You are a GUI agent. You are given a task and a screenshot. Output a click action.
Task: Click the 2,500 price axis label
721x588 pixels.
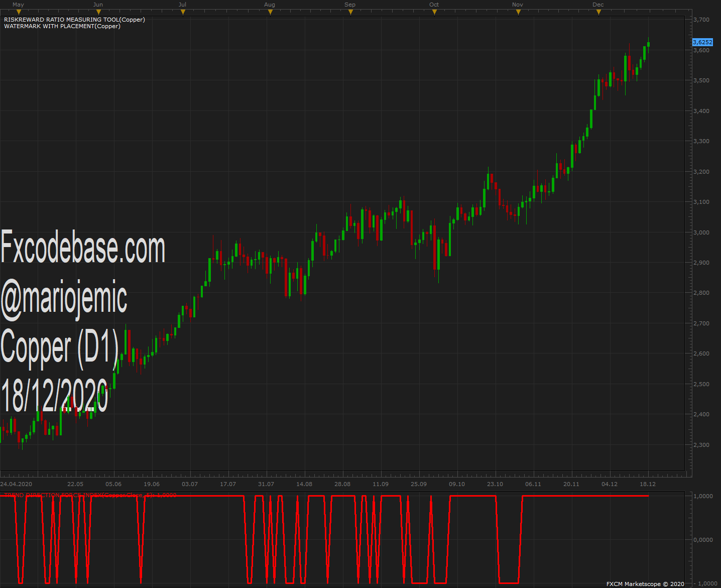pyautogui.click(x=701, y=384)
